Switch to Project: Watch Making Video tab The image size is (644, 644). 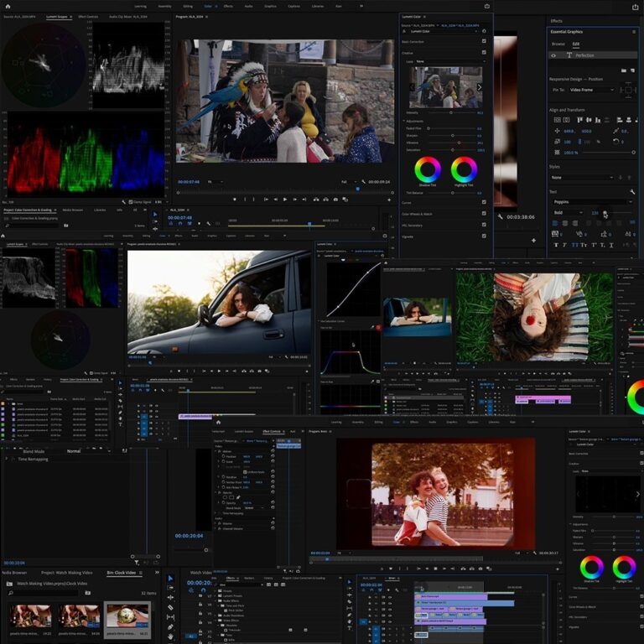[67, 573]
